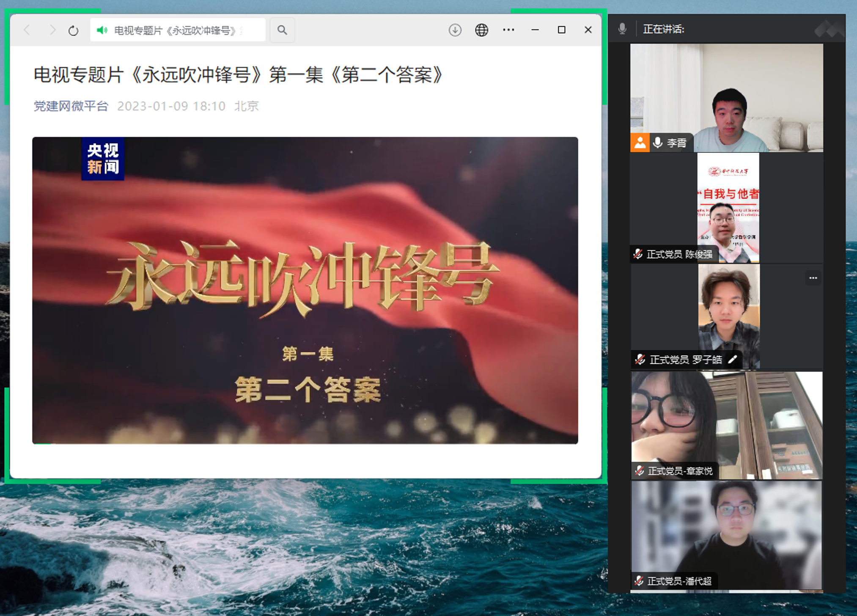Play the 永远吹冲锋号 video
Image resolution: width=857 pixels, height=616 pixels.
coord(305,290)
